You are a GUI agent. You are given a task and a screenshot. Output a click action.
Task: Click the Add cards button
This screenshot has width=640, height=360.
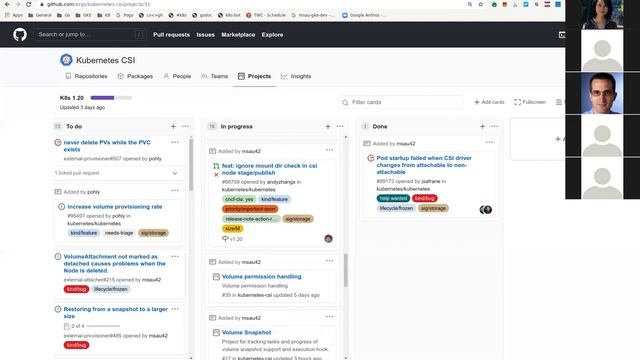[489, 102]
